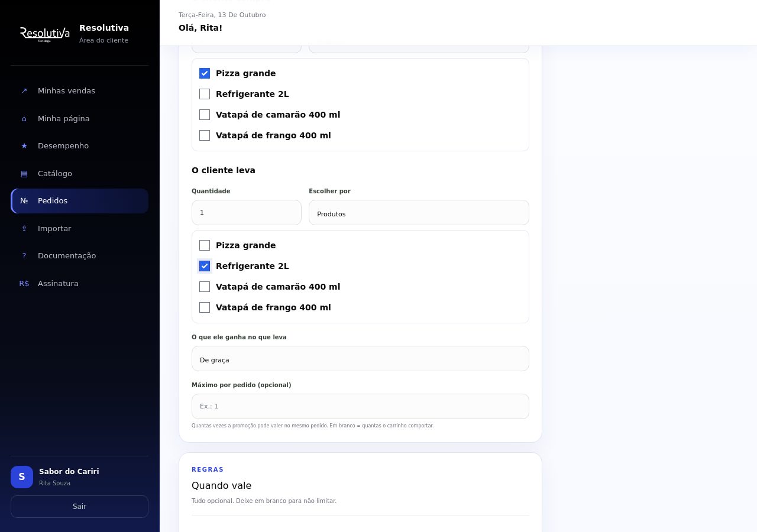757x532 pixels.
Task: Click the Desempenho star icon
Action: click(24, 146)
